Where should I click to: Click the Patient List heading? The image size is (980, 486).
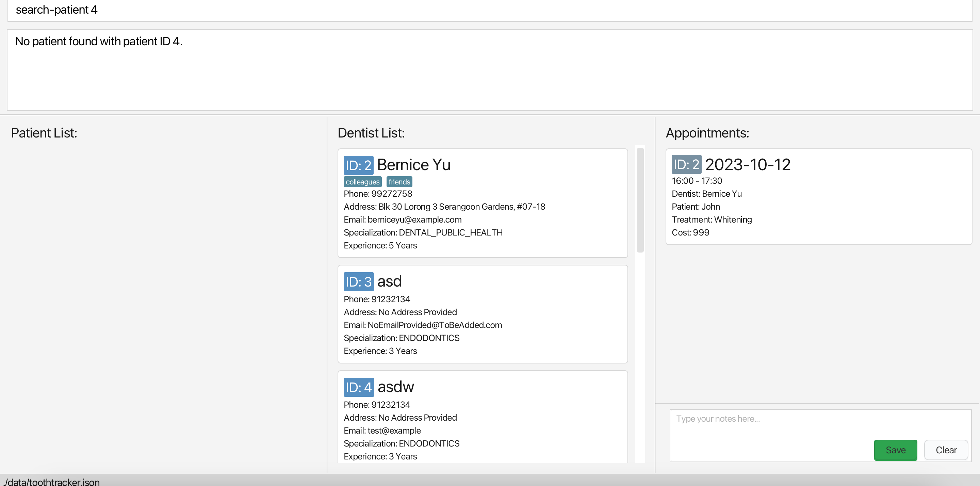(44, 133)
